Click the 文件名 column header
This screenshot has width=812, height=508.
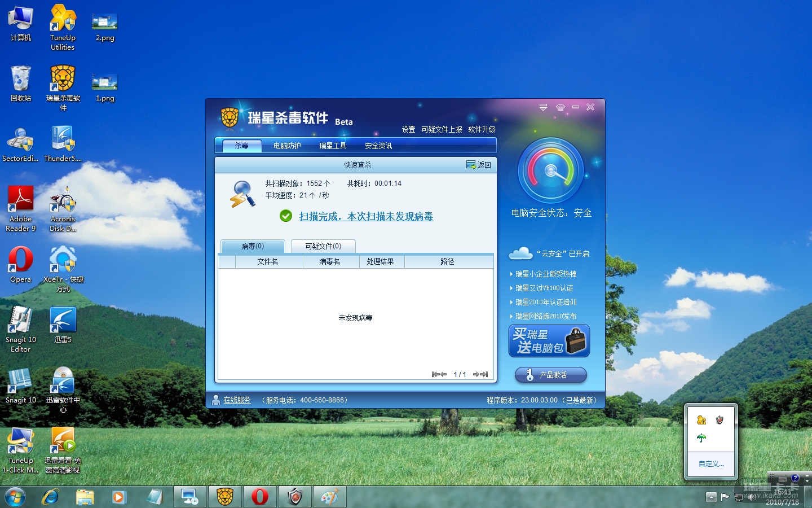(268, 262)
